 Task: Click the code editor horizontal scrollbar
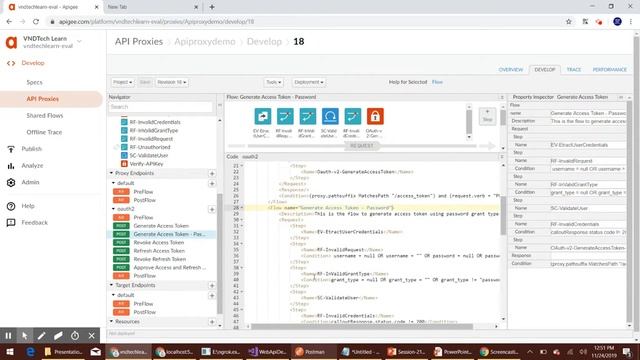362,327
